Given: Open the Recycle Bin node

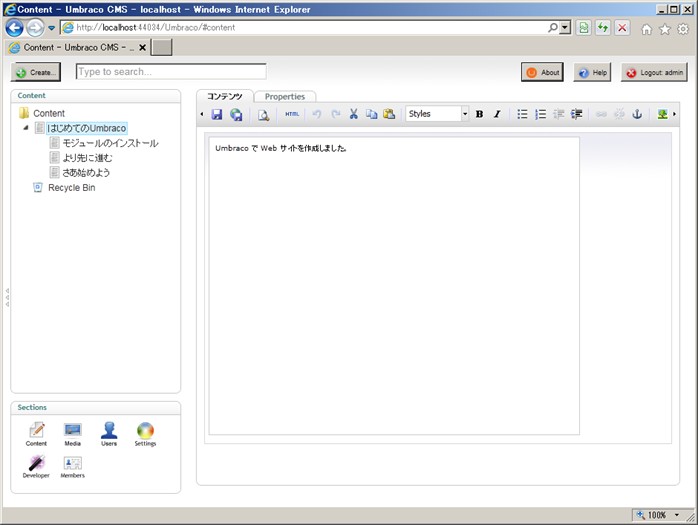Looking at the screenshot, I should (71, 187).
